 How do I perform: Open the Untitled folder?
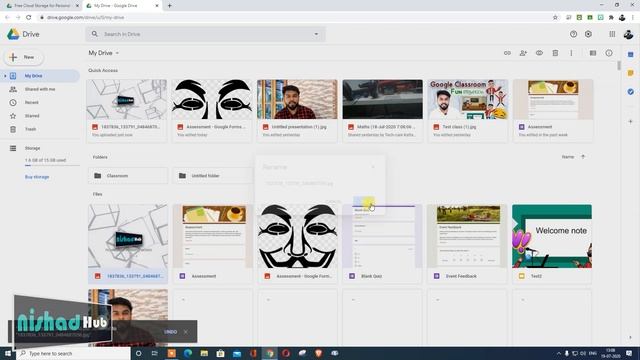coord(213,176)
